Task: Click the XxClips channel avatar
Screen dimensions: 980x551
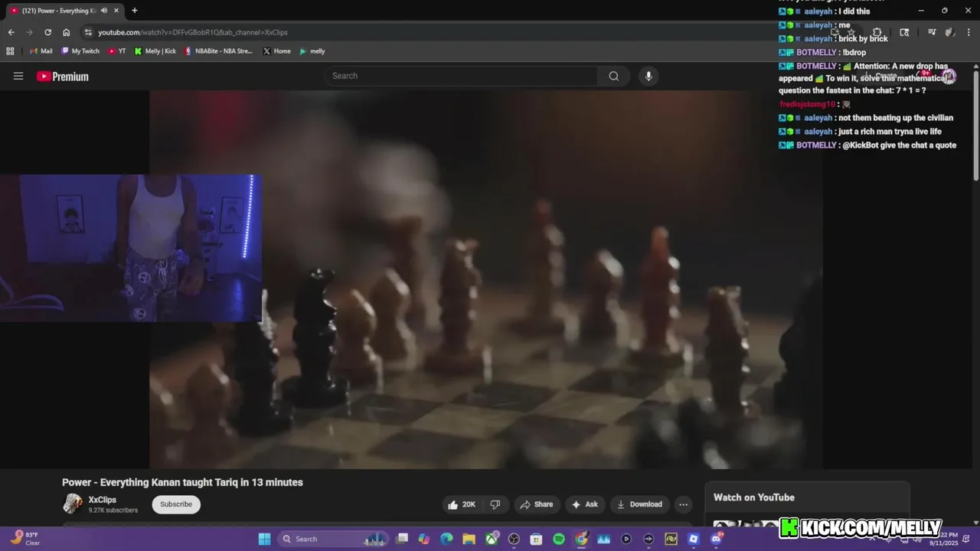Action: tap(73, 504)
